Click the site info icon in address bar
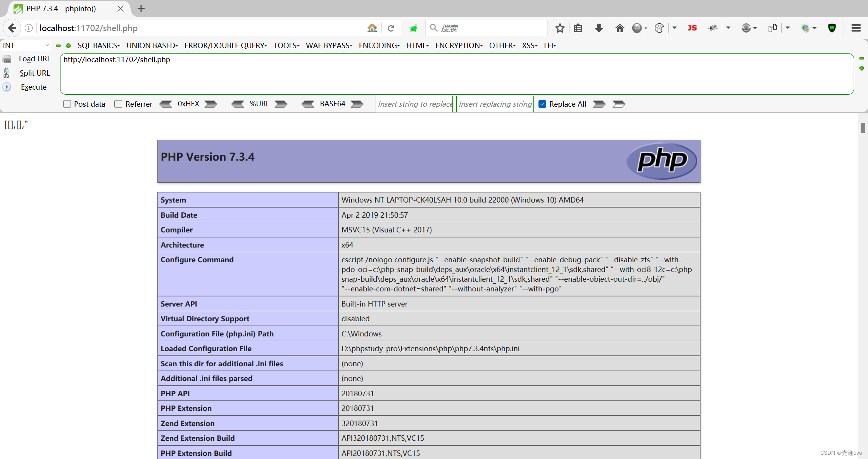This screenshot has height=459, width=868. point(29,28)
